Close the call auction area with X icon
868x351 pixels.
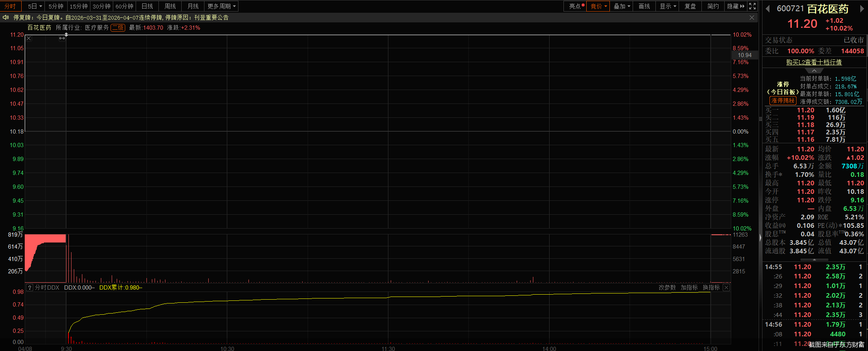coord(29,38)
